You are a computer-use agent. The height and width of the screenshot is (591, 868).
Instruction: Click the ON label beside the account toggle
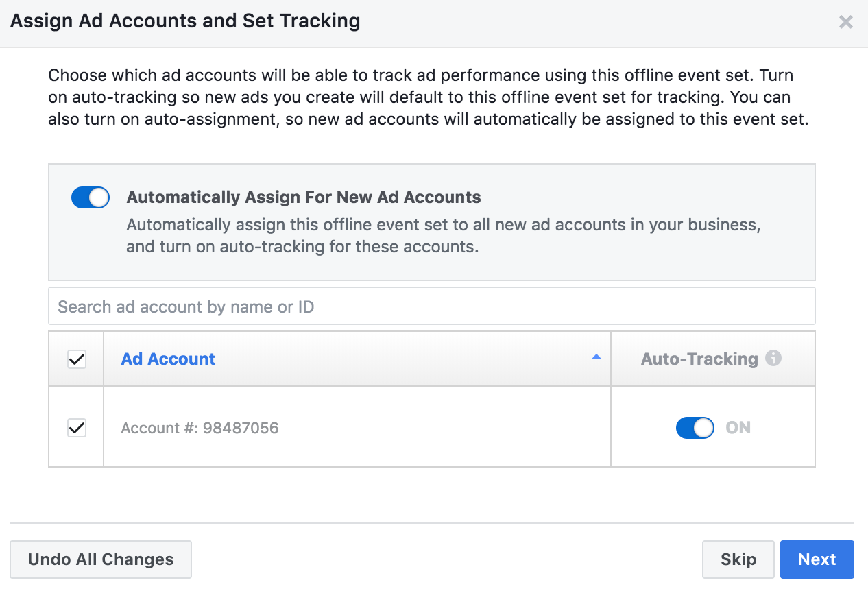pos(738,428)
